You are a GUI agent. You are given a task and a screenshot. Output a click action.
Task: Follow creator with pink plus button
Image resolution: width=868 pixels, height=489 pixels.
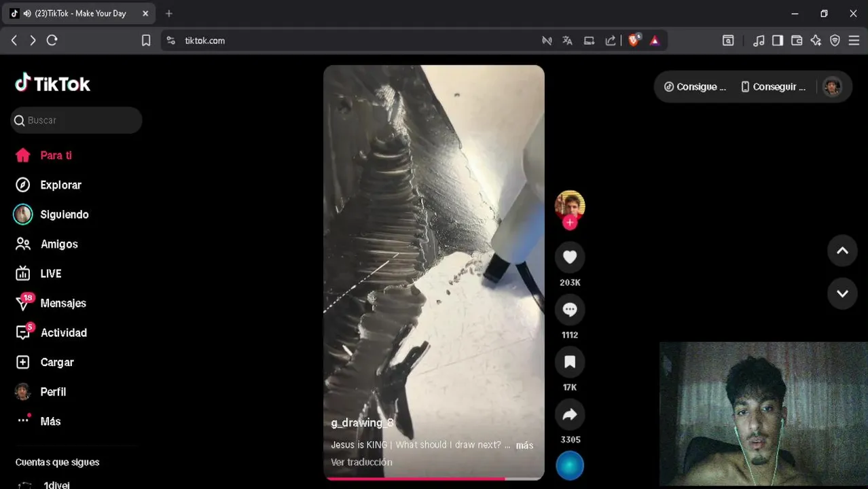570,222
